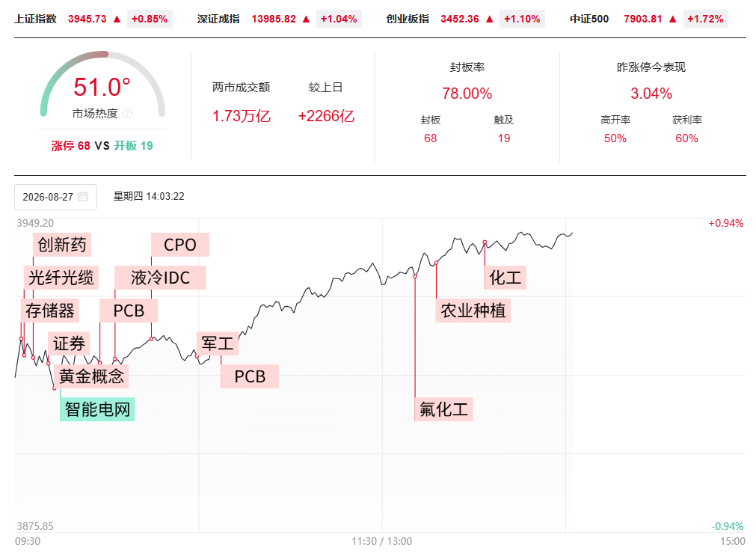
Task: Click the 氟化工 sector label
Action: (443, 409)
